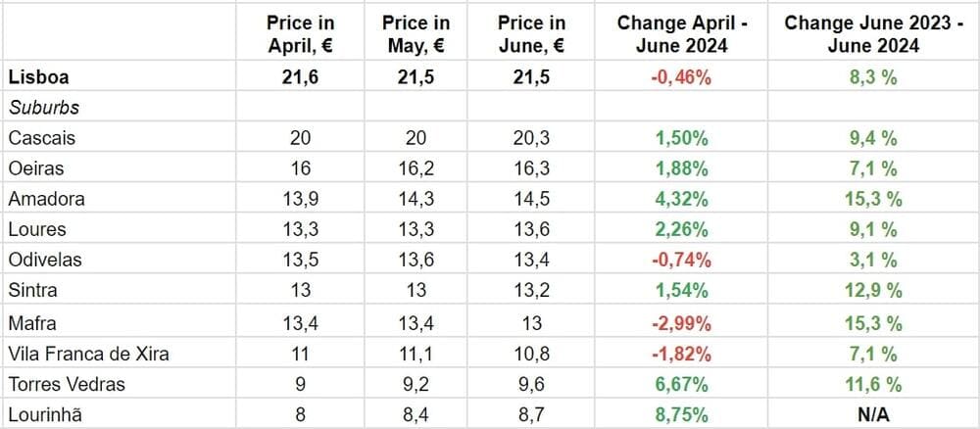
Task: Select Oeiras June price 16,3
Action: [x=531, y=168]
